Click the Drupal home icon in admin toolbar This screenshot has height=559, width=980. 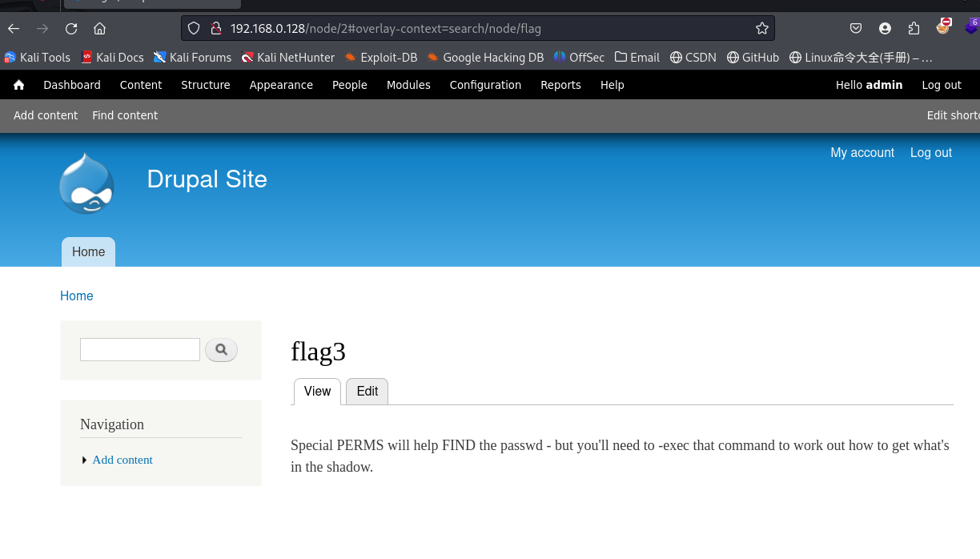pyautogui.click(x=19, y=85)
